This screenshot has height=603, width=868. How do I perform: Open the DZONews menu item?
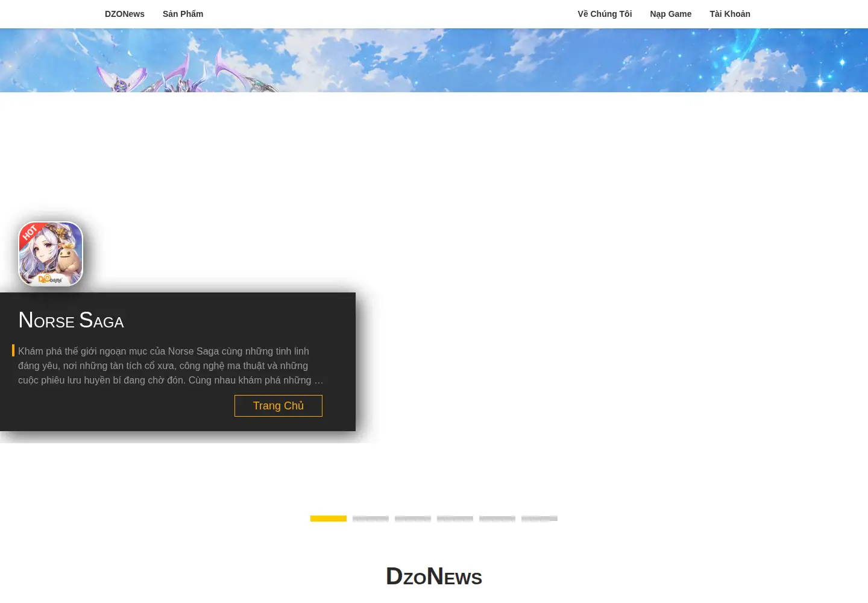(124, 14)
